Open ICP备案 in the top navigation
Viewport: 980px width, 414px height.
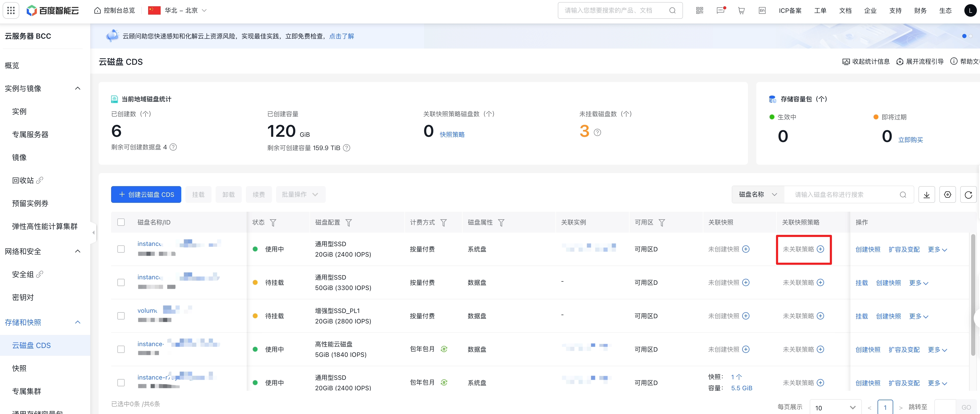tap(790, 10)
